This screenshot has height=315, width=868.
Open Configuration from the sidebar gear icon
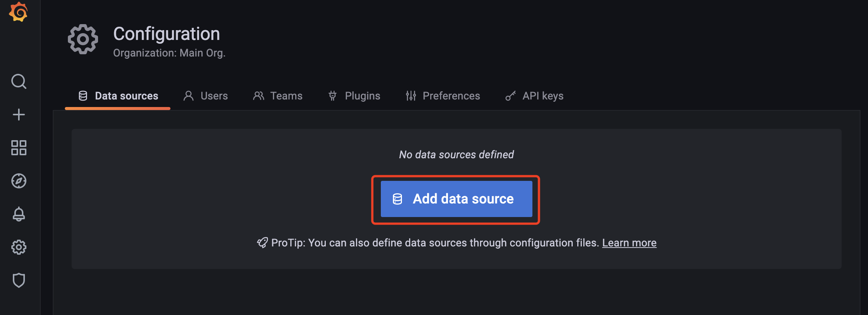click(18, 247)
